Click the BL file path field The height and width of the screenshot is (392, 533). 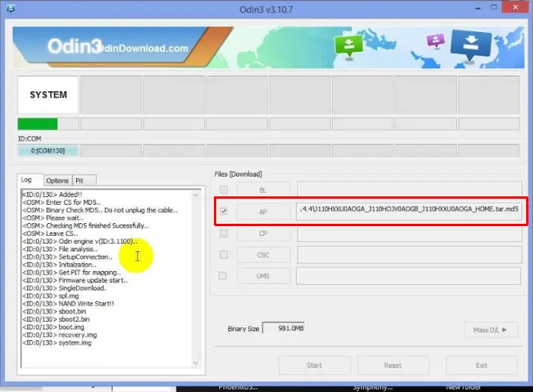(410, 189)
